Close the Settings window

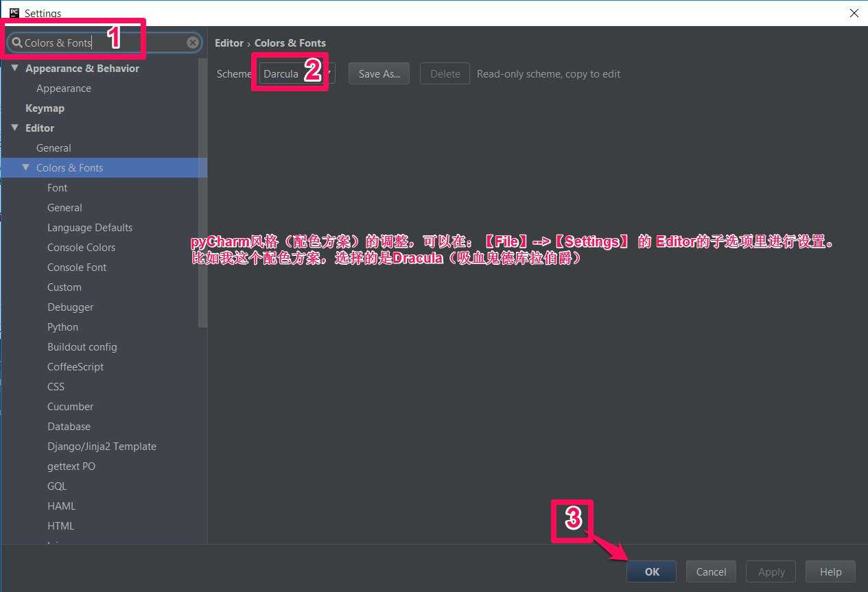[854, 13]
